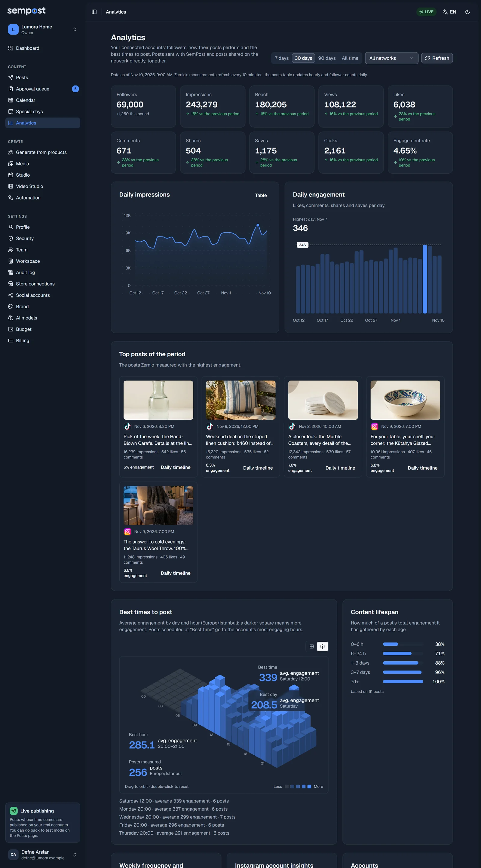Screen dimensions: 481x868
Task: Expand the Lumora Home workspace switcher
Action: (43, 29)
